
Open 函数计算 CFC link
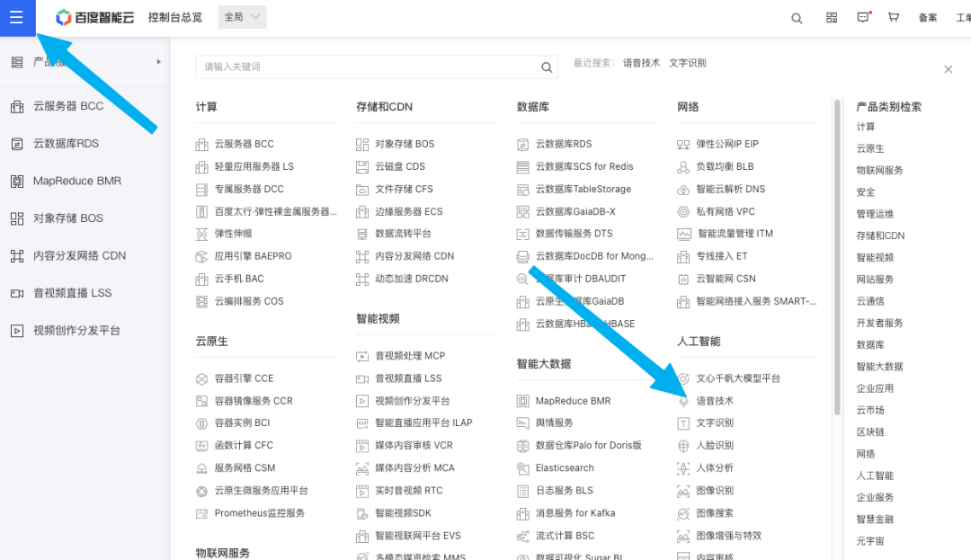(x=244, y=446)
